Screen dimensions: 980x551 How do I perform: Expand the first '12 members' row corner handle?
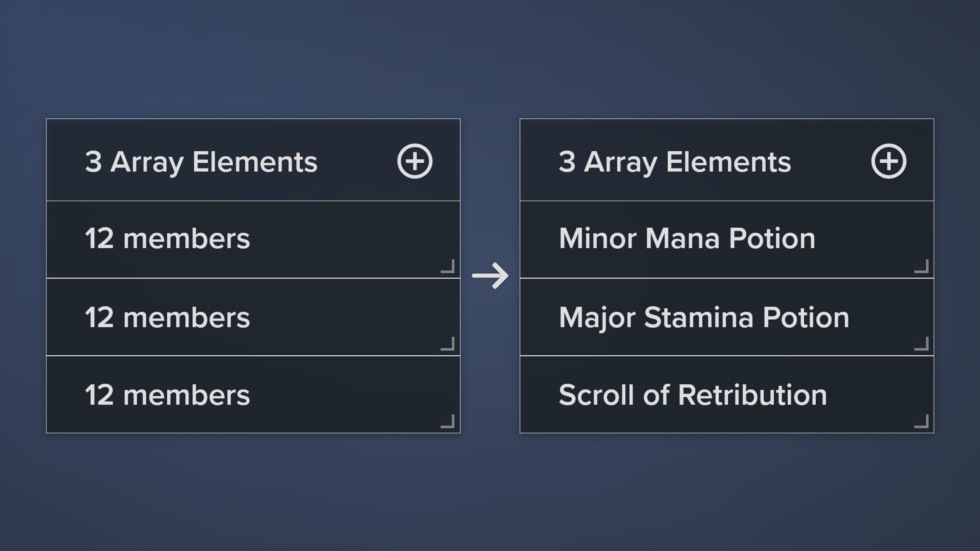pyautogui.click(x=449, y=267)
